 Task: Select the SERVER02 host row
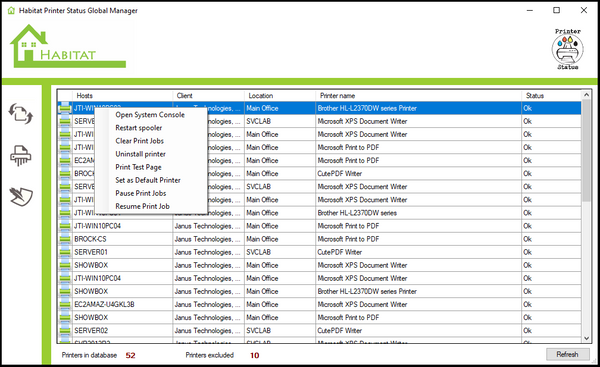pos(320,331)
